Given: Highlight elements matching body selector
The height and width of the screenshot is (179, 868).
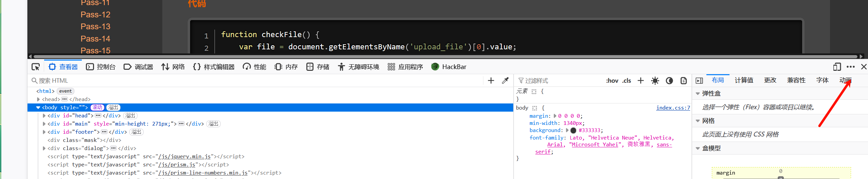Looking at the screenshot, I should pyautogui.click(x=535, y=108).
